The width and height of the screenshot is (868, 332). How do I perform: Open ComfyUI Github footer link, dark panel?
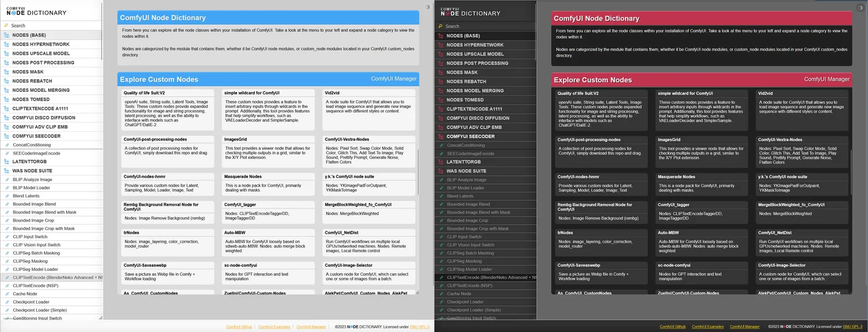pos(672,327)
